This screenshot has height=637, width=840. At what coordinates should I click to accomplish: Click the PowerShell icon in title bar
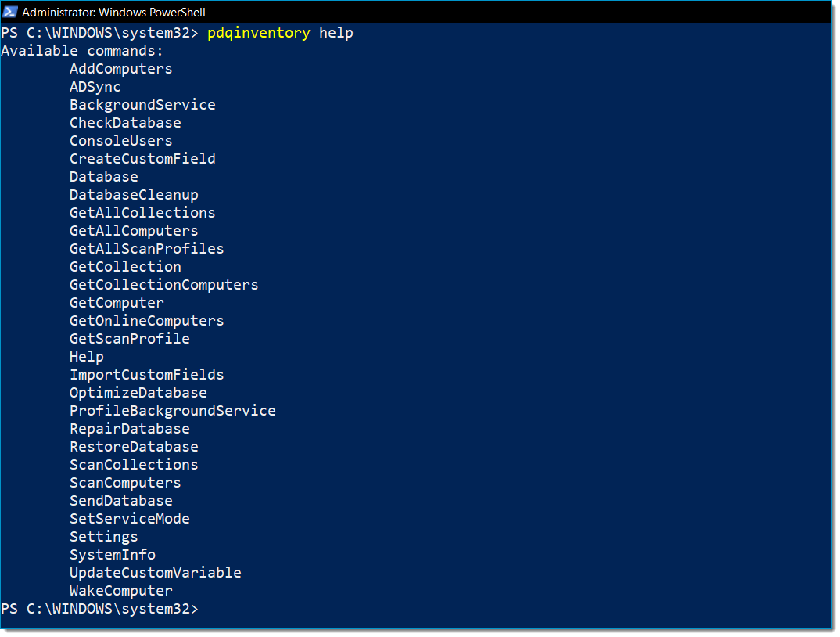click(10, 12)
